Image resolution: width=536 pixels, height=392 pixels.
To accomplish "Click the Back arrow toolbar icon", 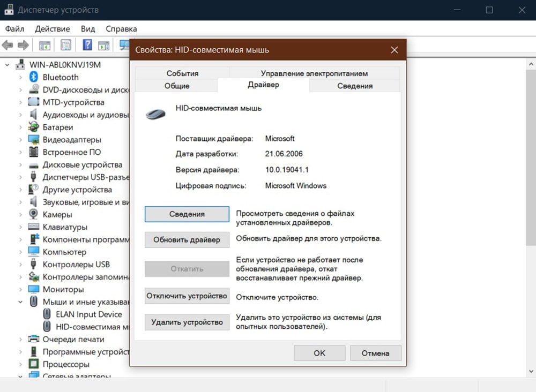I will coord(8,45).
